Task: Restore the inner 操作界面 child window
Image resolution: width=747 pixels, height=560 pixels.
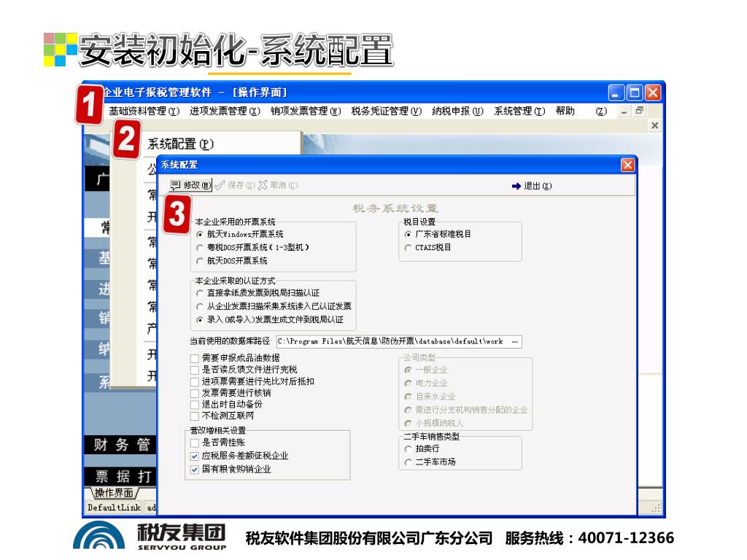Action: click(639, 111)
